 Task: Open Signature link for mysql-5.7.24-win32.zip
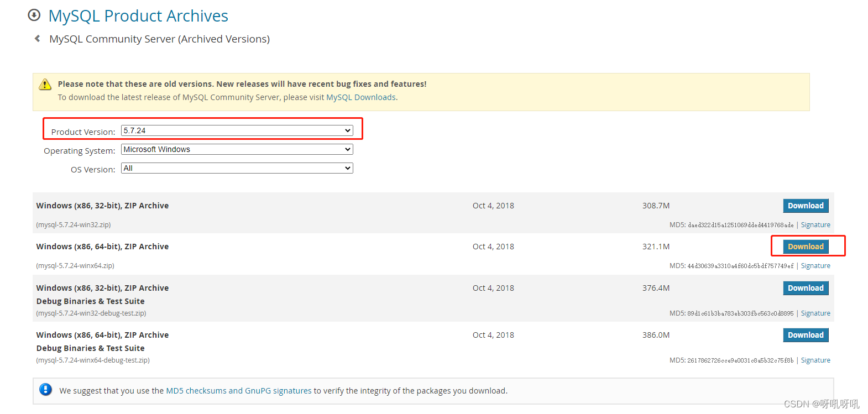coord(815,225)
